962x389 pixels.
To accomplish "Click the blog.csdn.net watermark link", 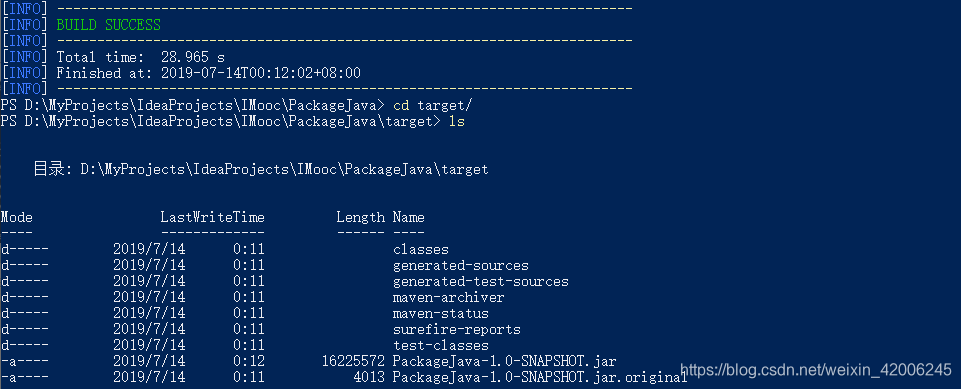I will [815, 370].
